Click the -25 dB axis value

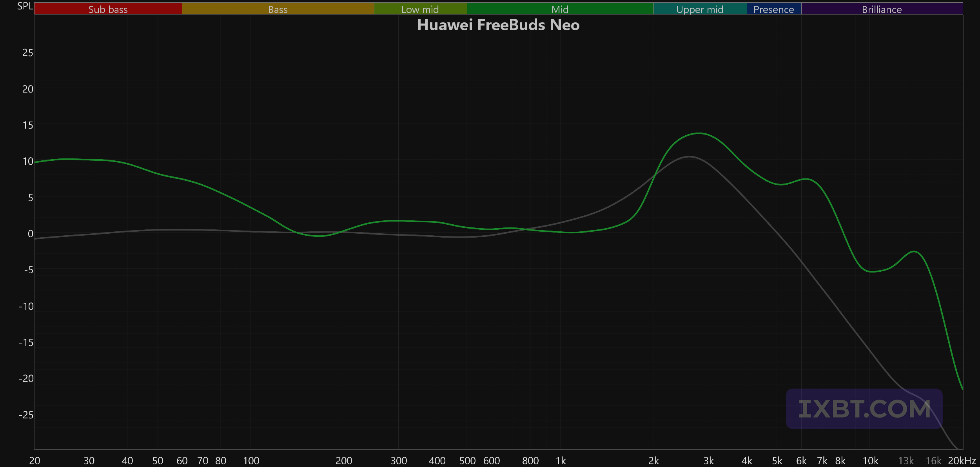point(26,415)
